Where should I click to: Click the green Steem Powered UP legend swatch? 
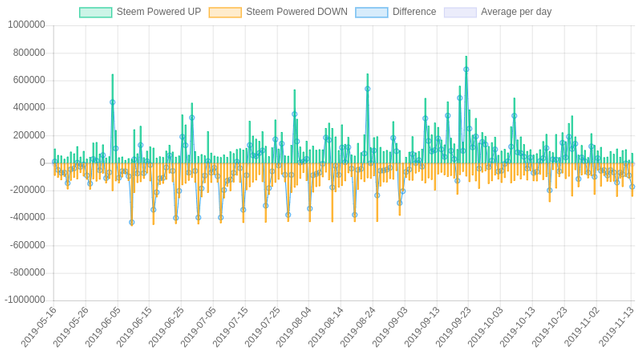tap(96, 12)
